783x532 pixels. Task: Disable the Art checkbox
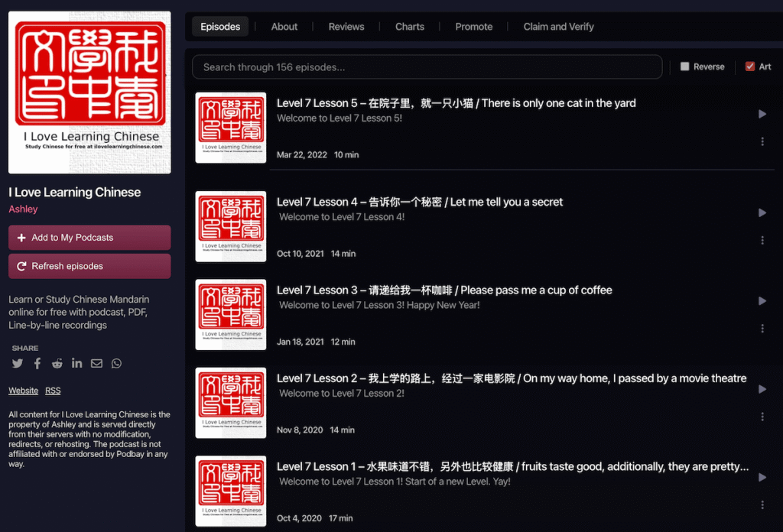pos(749,66)
